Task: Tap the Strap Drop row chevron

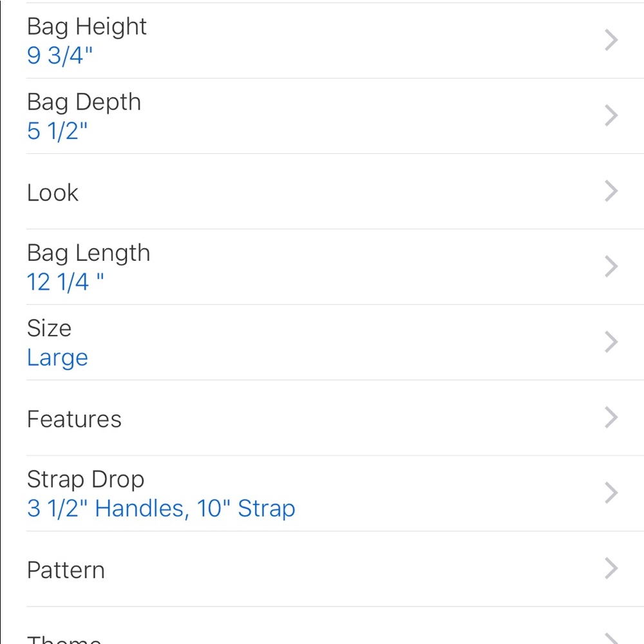Action: point(611,493)
